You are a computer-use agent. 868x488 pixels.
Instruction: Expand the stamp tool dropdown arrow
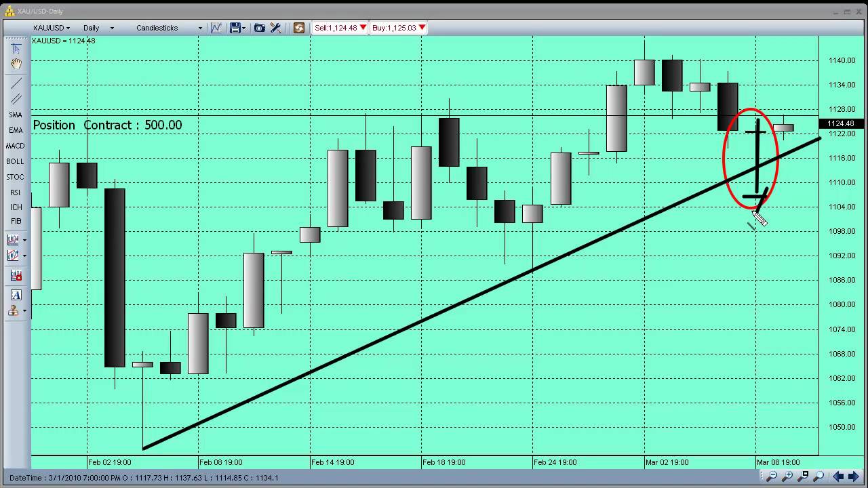point(24,310)
